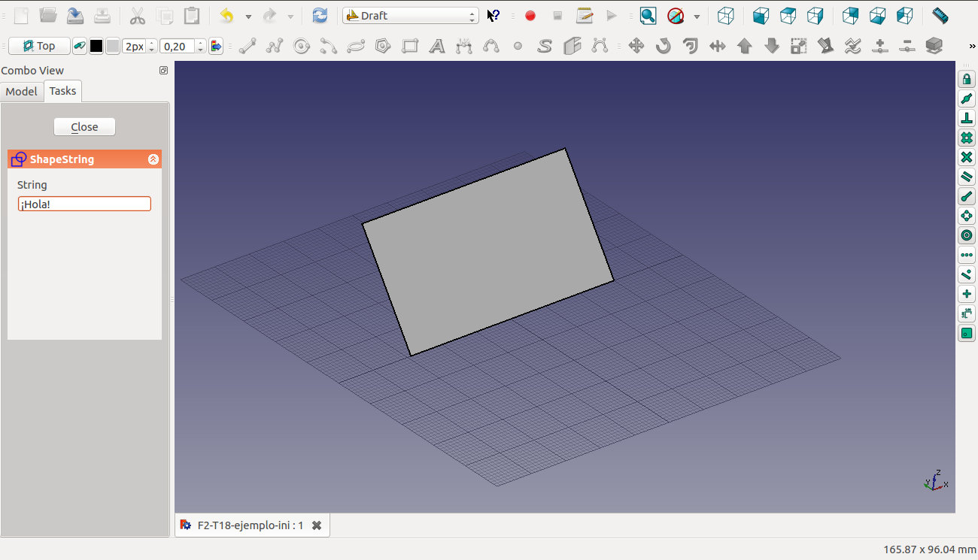
Task: Select the Draft Line tool
Action: [x=248, y=47]
